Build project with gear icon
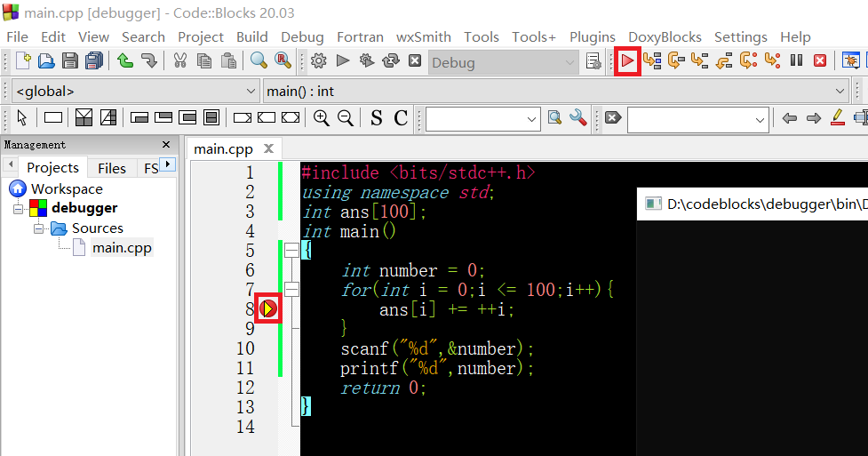Image resolution: width=868 pixels, height=456 pixels. tap(318, 60)
